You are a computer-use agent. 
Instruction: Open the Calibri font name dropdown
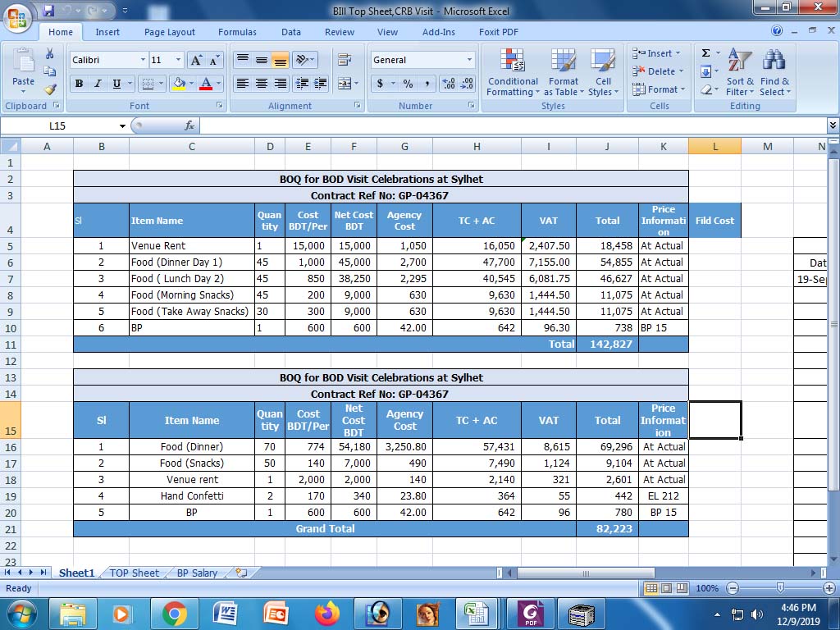tap(143, 60)
